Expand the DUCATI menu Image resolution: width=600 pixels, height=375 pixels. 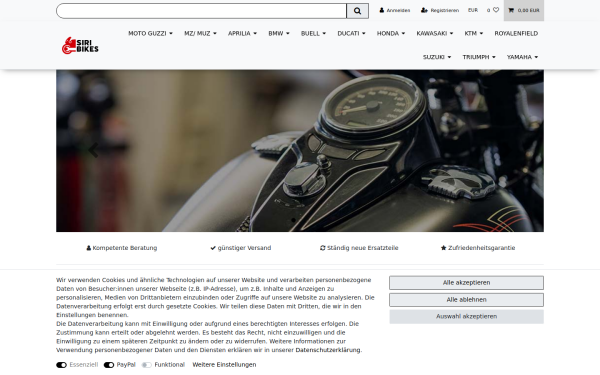tap(351, 34)
